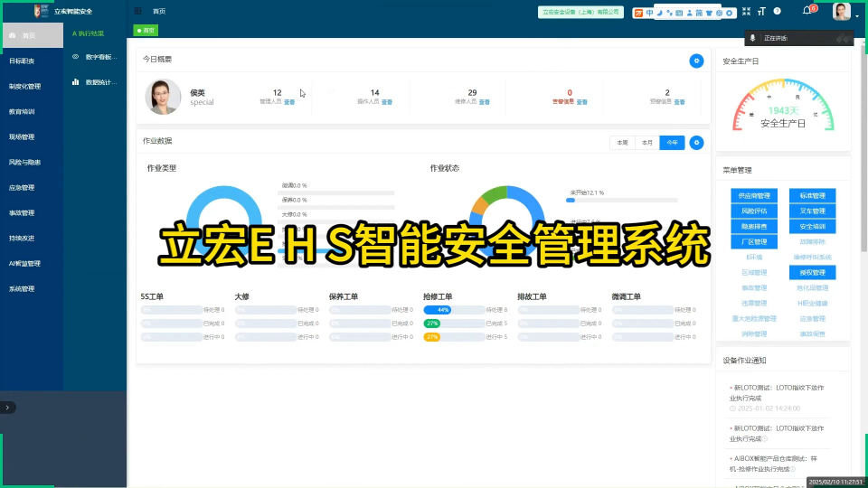This screenshot has width=868, height=488.
Task: Open 持续改进 in the sidebar
Action: point(22,239)
